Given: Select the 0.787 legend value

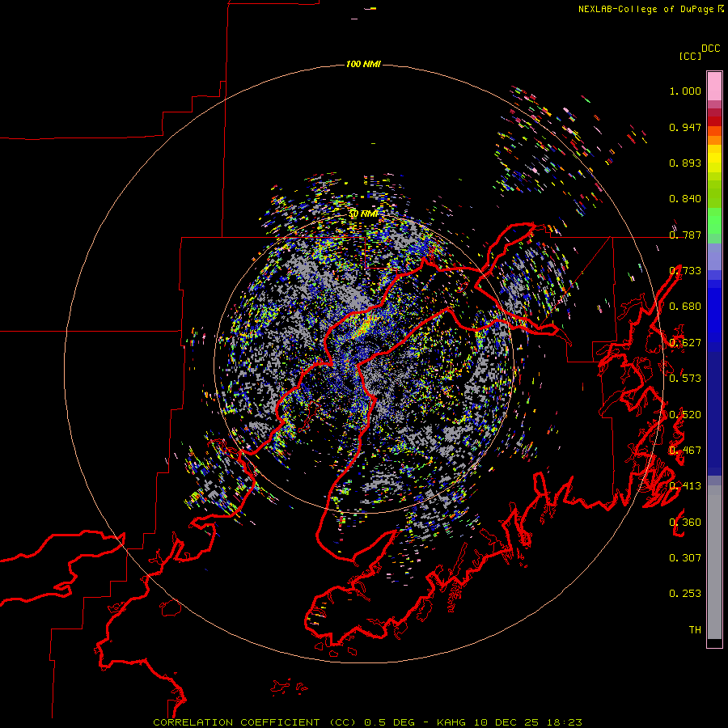Looking at the screenshot, I should pos(685,235).
